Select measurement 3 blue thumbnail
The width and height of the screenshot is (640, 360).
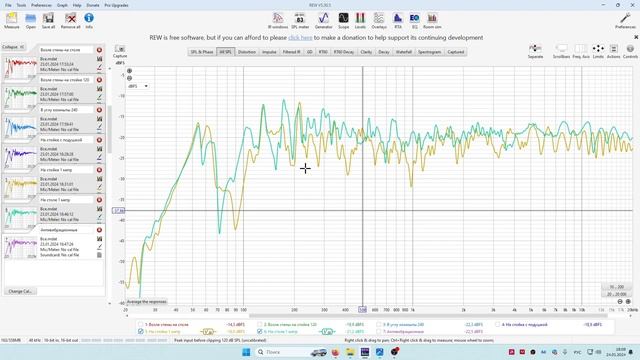pyautogui.click(x=20, y=127)
